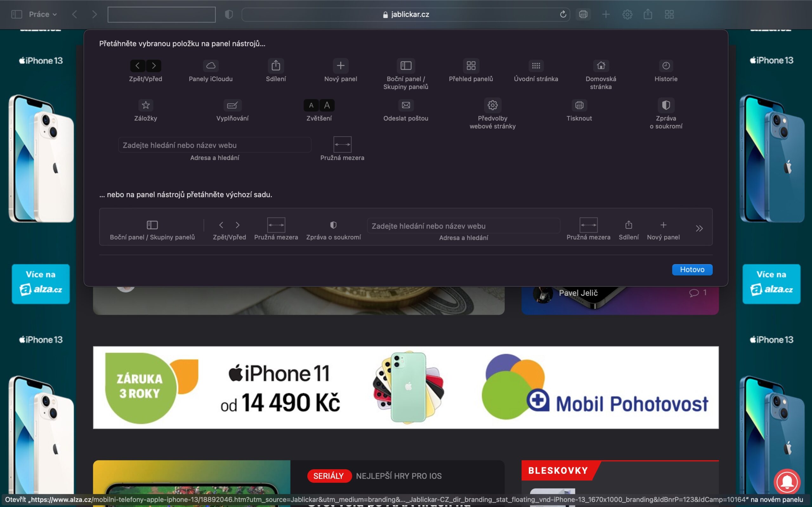
Task: Click the Vyplňování icon
Action: point(232,105)
